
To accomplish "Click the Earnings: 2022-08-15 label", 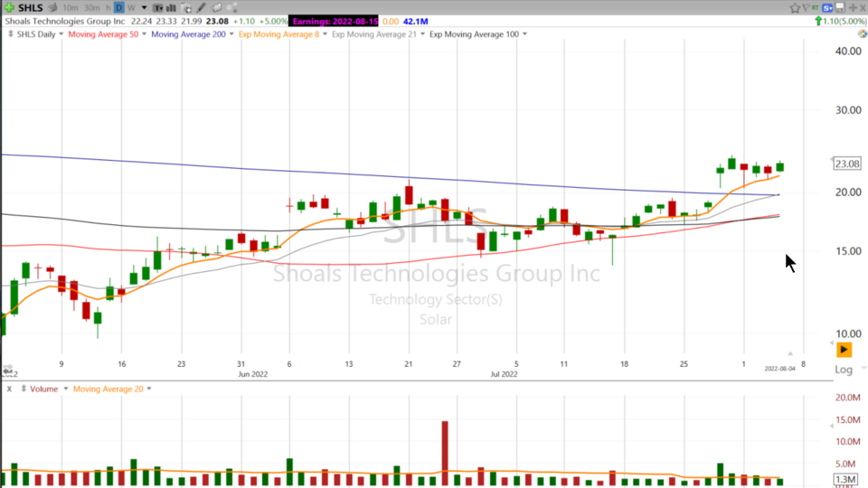I will tap(335, 21).
